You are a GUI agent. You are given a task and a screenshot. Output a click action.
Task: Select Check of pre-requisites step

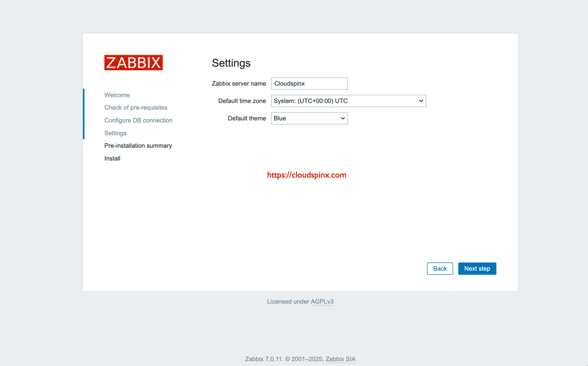(x=136, y=107)
